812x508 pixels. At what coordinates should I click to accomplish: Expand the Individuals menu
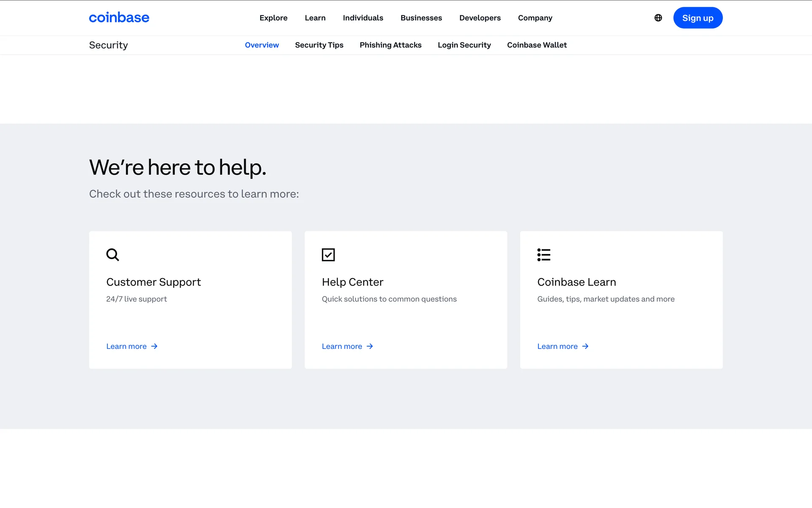[363, 18]
